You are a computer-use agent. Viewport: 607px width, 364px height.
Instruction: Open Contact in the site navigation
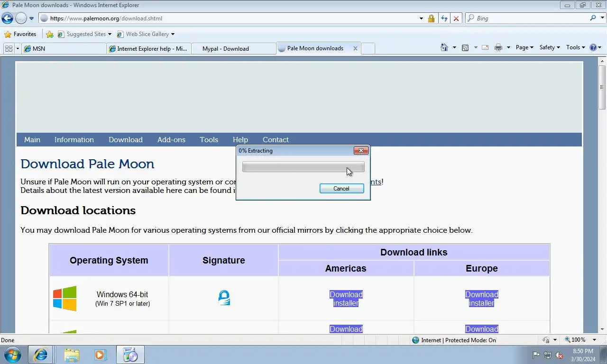pos(276,140)
